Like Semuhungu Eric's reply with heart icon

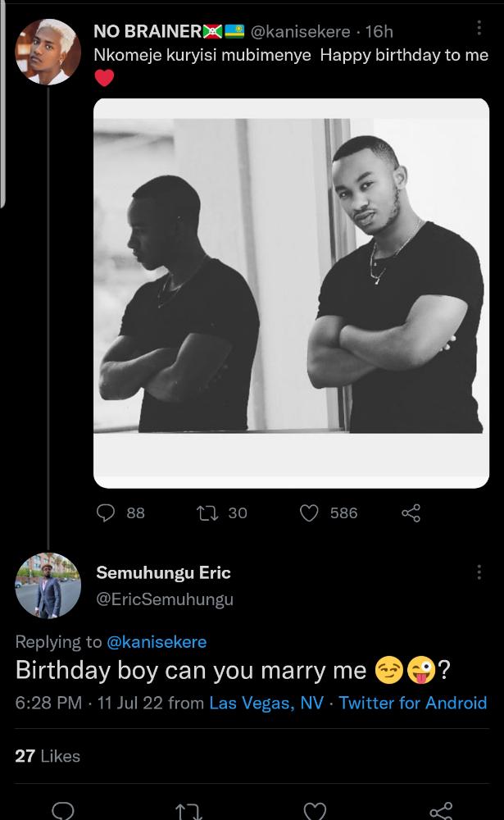click(x=315, y=811)
